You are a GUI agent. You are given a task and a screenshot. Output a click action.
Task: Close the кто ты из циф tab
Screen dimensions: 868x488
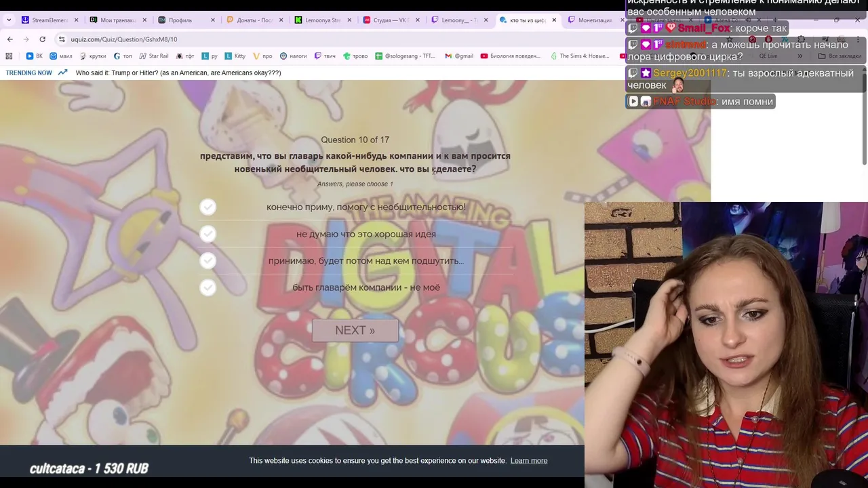pyautogui.click(x=554, y=20)
